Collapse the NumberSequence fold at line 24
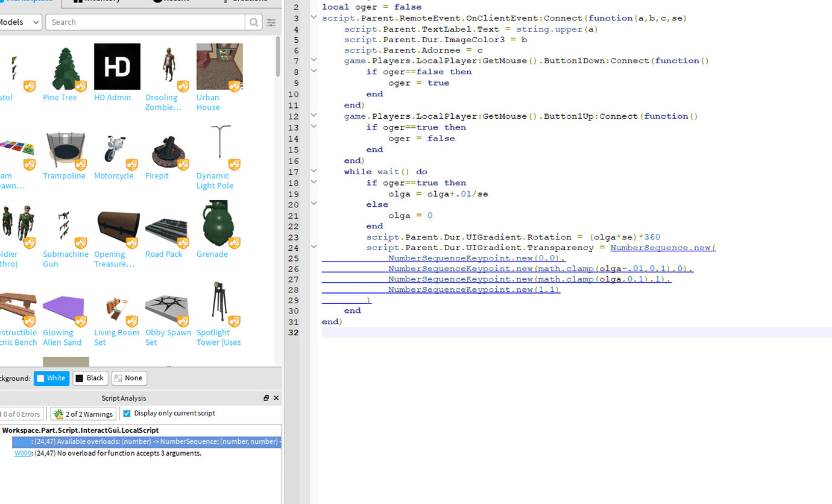 (x=314, y=247)
